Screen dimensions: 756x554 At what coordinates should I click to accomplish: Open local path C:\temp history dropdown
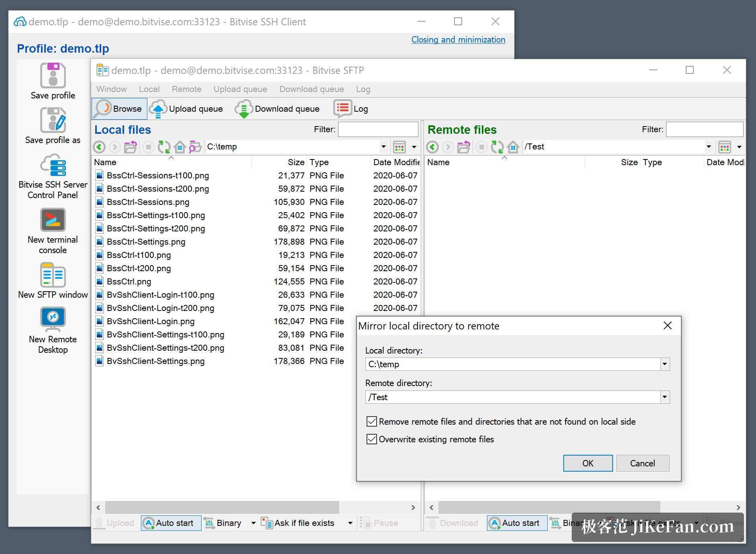point(383,147)
